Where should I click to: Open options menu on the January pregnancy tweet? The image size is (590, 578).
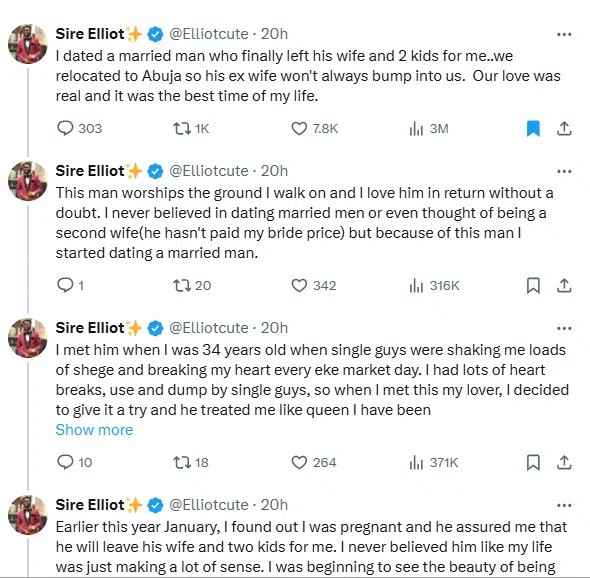tap(564, 505)
